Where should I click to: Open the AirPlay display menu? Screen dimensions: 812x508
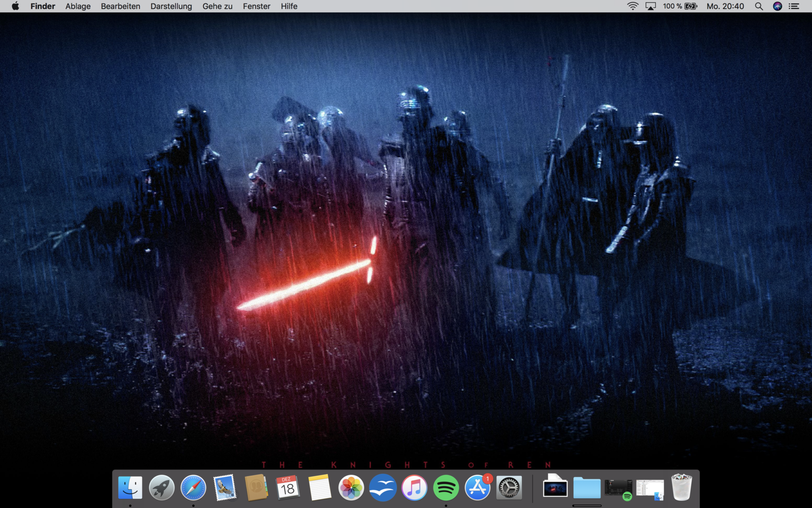pos(651,6)
